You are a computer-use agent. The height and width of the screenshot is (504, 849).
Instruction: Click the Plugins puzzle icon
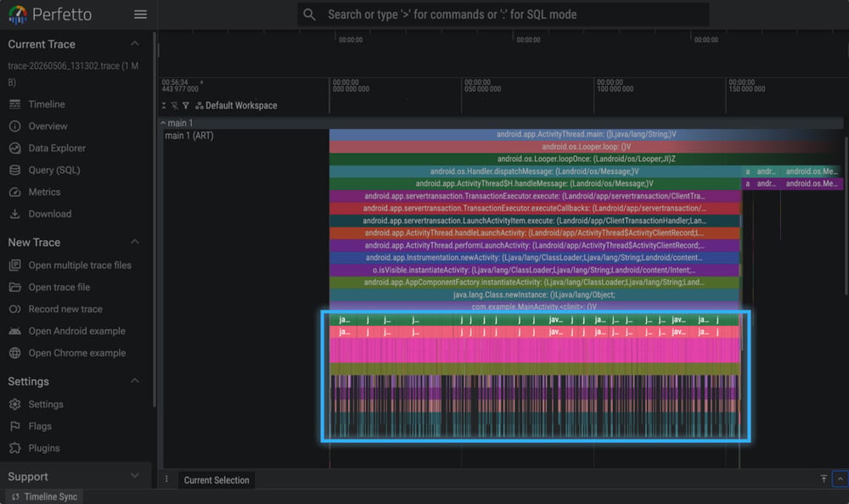(x=14, y=448)
